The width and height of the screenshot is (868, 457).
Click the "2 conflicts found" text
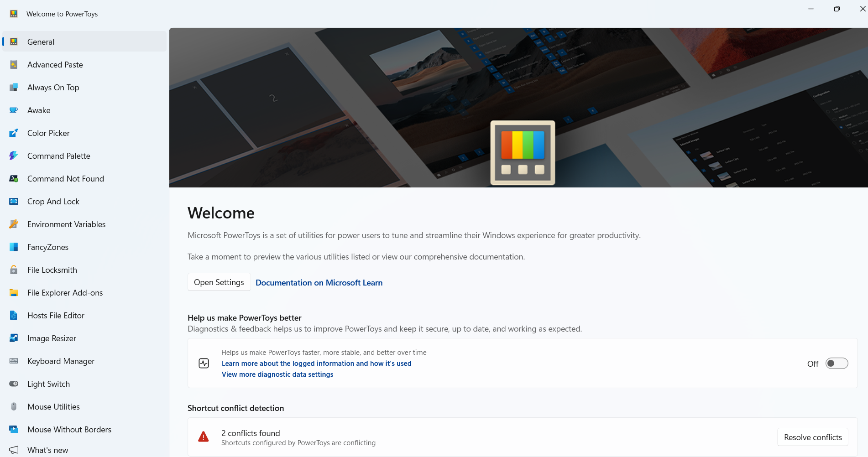tap(251, 433)
